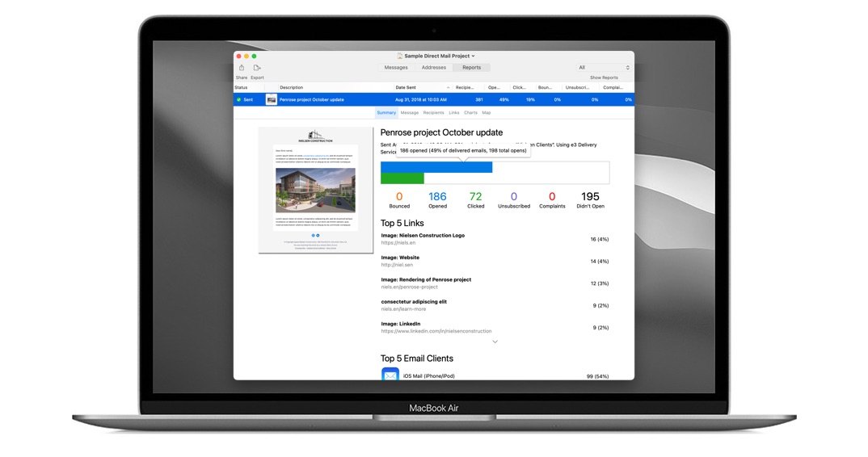Viewport: 868px width, 457px height.
Task: Open the Recipients sub-tab
Action: click(x=433, y=112)
